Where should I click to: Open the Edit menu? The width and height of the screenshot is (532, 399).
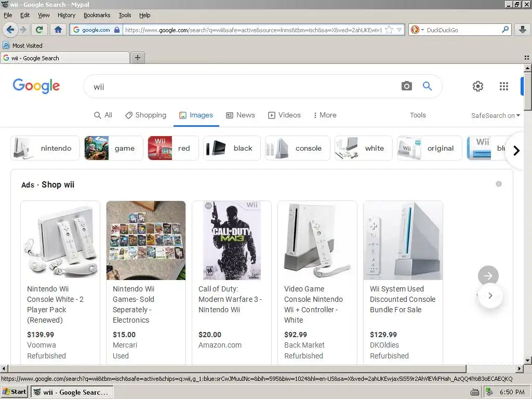tap(25, 15)
